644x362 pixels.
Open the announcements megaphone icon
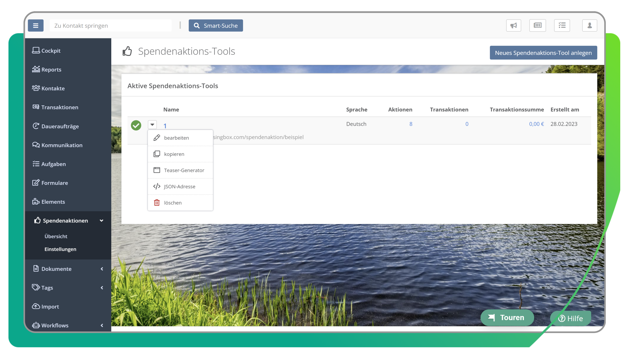pyautogui.click(x=514, y=25)
